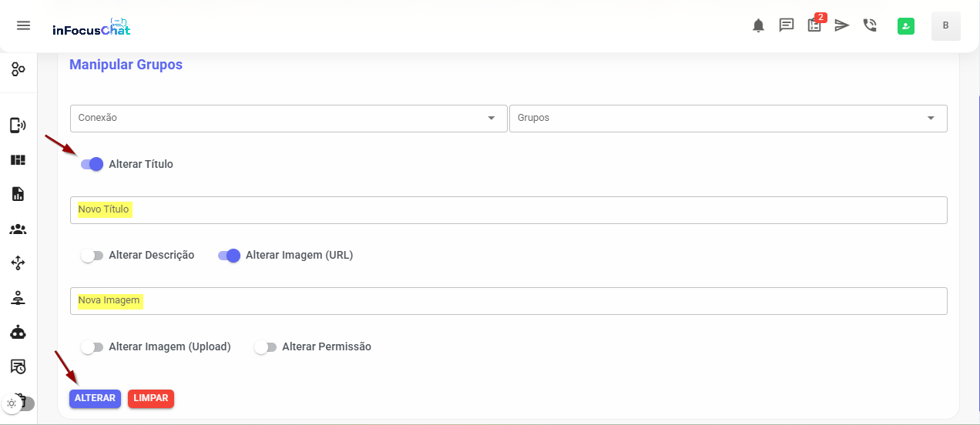This screenshot has height=425, width=980.
Task: Click the phone call icon
Action: click(870, 25)
